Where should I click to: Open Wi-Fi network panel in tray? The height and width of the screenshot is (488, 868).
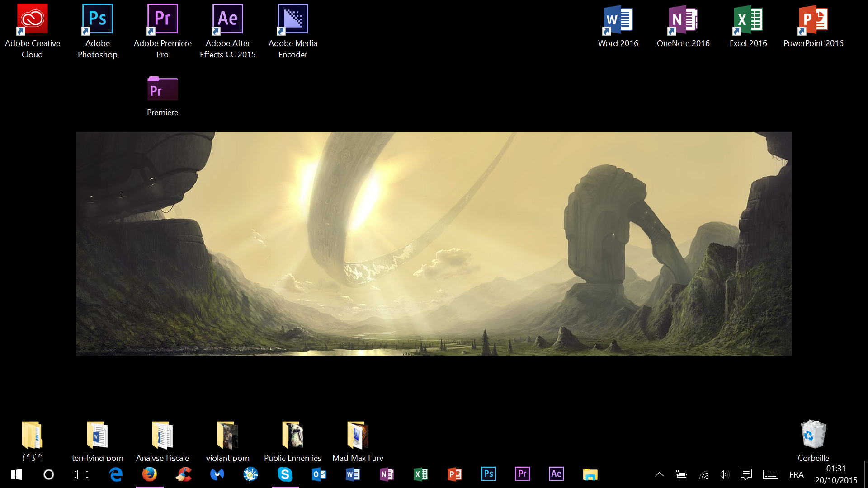coord(703,474)
